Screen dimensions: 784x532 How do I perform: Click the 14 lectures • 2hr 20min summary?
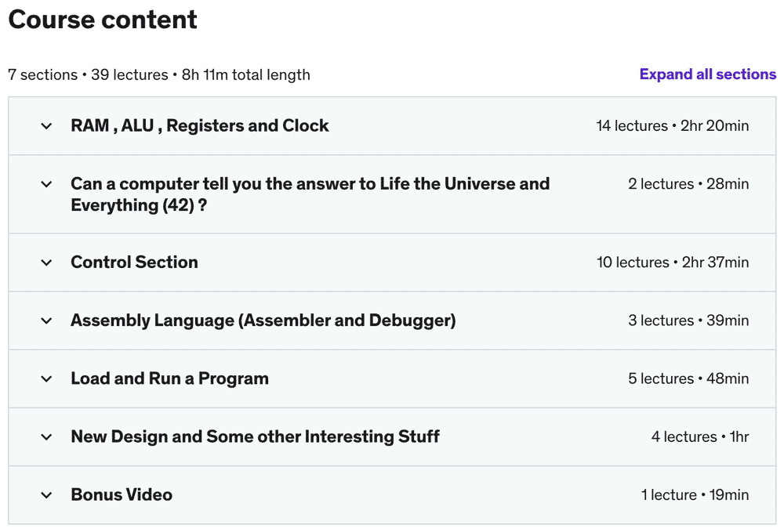672,126
